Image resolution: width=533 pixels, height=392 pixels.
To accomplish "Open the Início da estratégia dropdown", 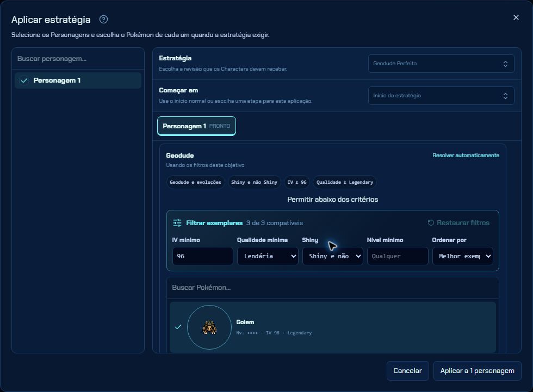I will point(441,96).
